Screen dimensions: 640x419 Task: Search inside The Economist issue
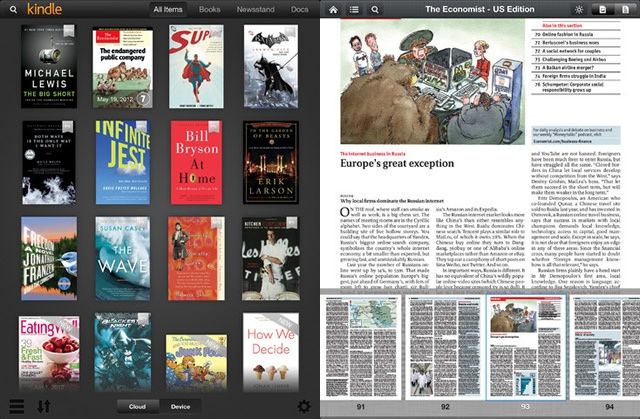[x=374, y=9]
